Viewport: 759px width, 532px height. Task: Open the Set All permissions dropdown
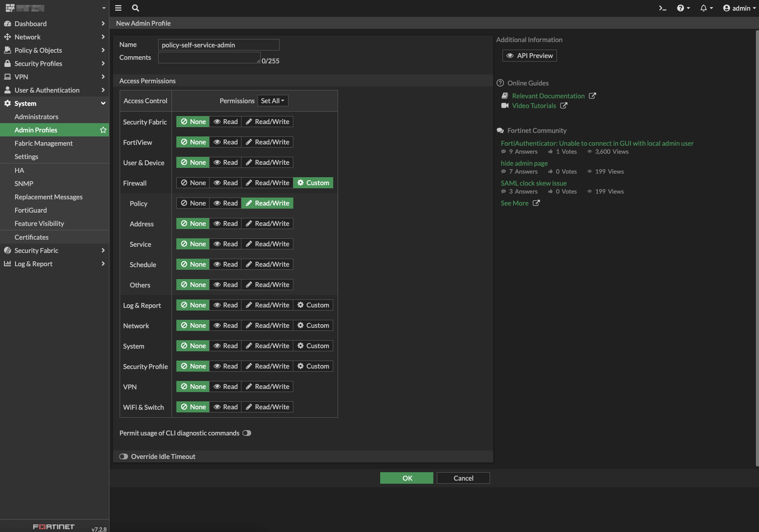[272, 101]
